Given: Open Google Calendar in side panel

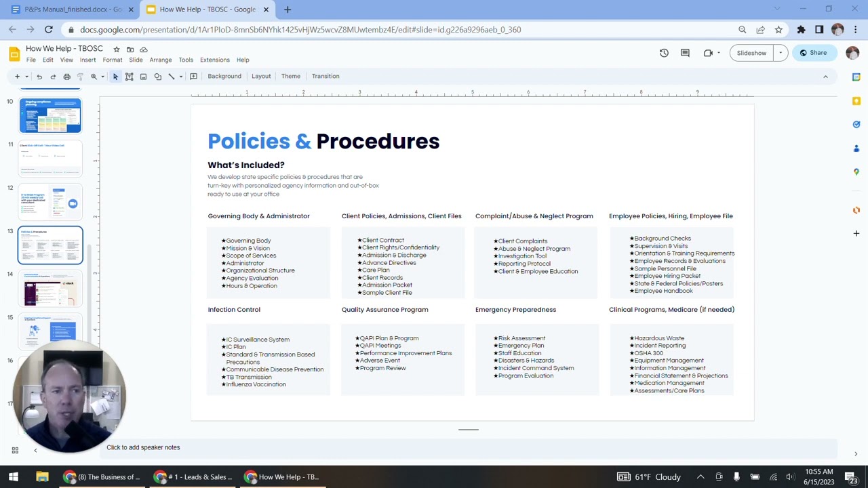Looking at the screenshot, I should pos(856,77).
